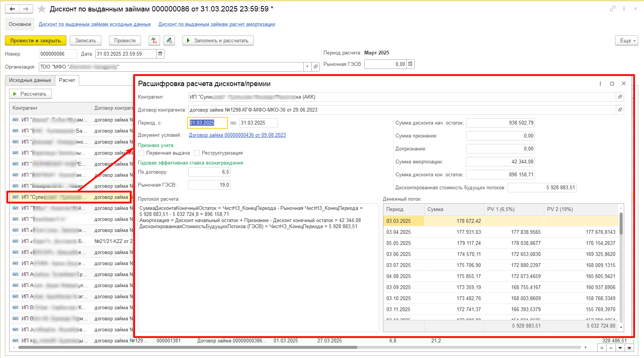Image resolution: width=644 pixels, height=358 pixels.
Task: Open Дисконт по выданным займам исходные данные
Action: (x=95, y=24)
